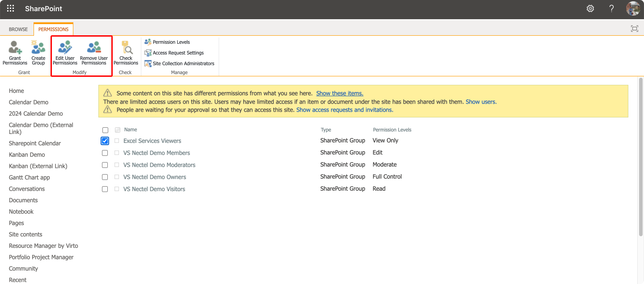Open Notebook in left navigation

point(21,212)
